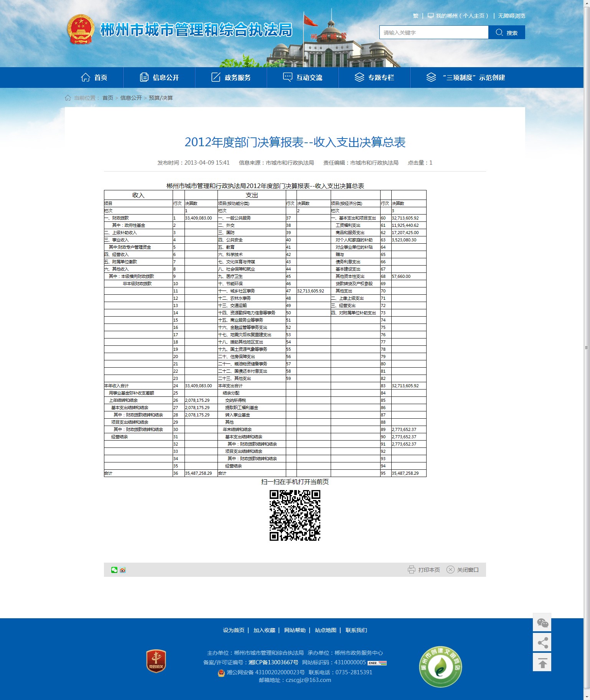This screenshot has width=590, height=700.
Task: Click the QR code image
Action: coord(295,515)
